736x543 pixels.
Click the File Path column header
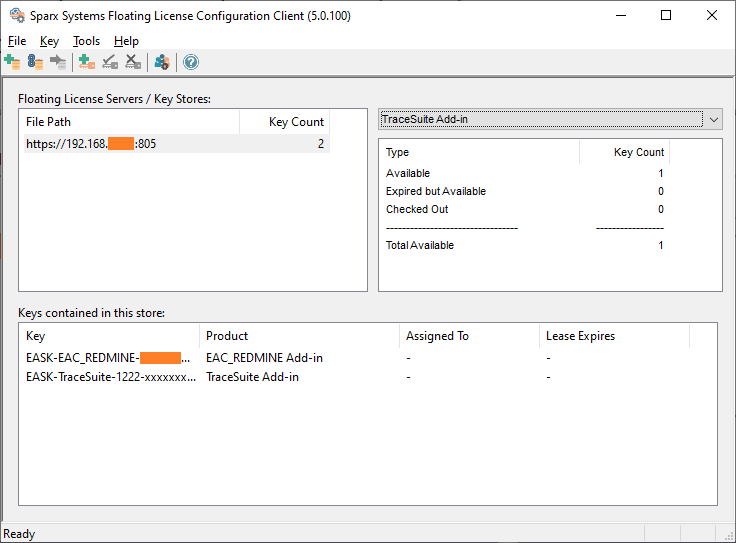131,122
